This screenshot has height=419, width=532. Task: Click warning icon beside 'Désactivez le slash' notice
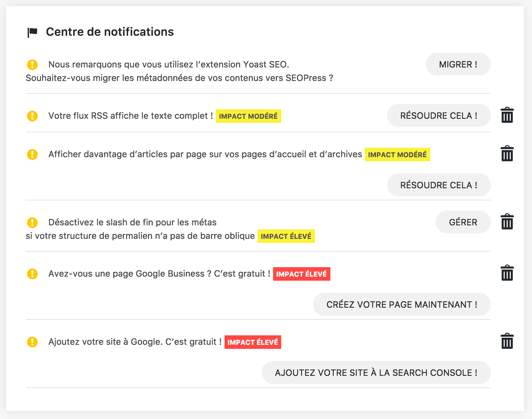tap(32, 222)
